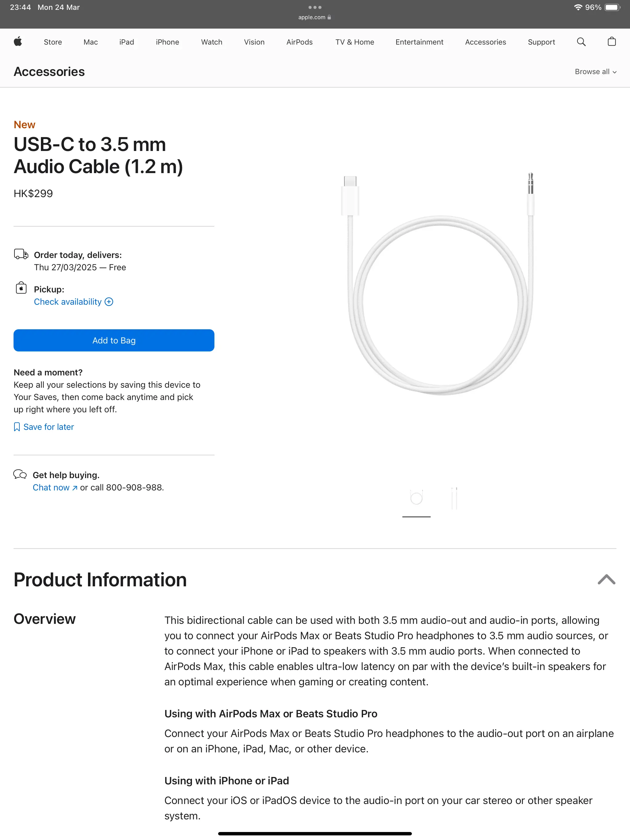Tap the bookmark icon beside Save for later
630x840 pixels.
point(17,427)
